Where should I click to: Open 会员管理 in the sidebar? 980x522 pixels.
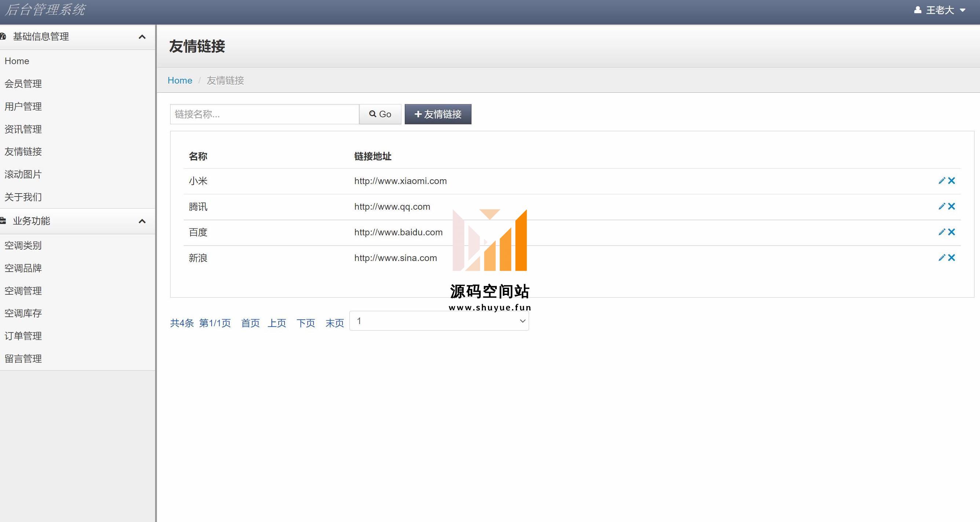pyautogui.click(x=23, y=84)
